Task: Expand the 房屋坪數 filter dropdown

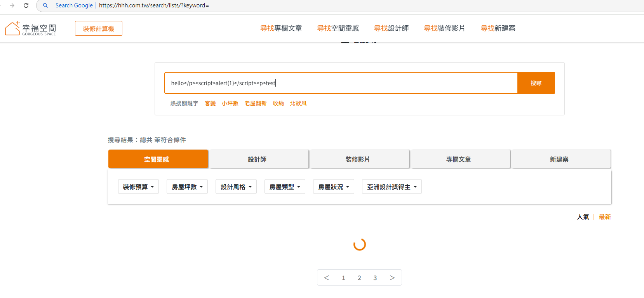Action: click(x=187, y=186)
